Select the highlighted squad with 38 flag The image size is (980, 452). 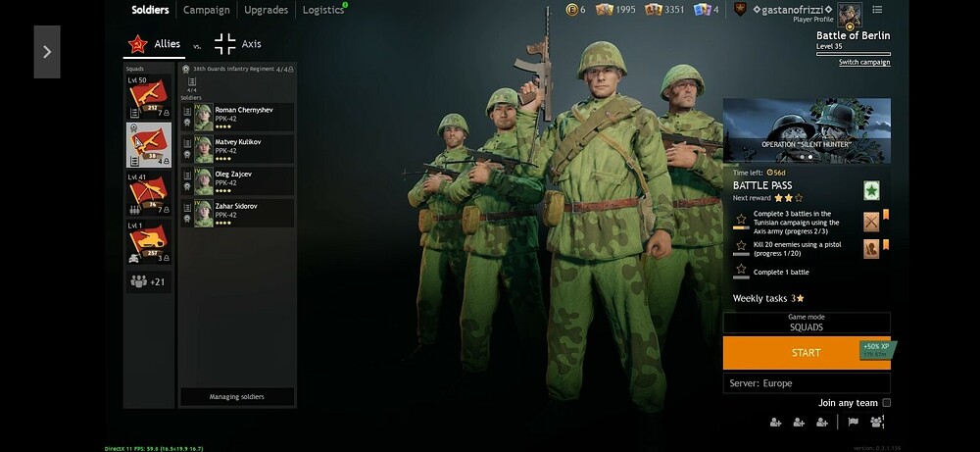click(149, 145)
